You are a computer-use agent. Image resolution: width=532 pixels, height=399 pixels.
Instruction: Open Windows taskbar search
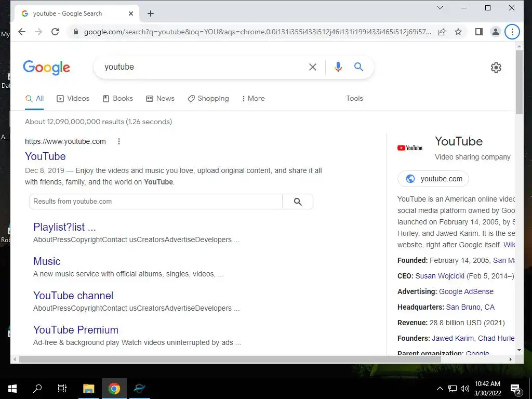37,389
